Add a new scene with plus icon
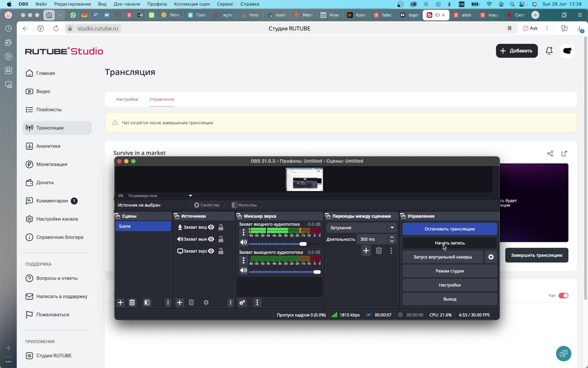This screenshot has width=588, height=368. (120, 302)
